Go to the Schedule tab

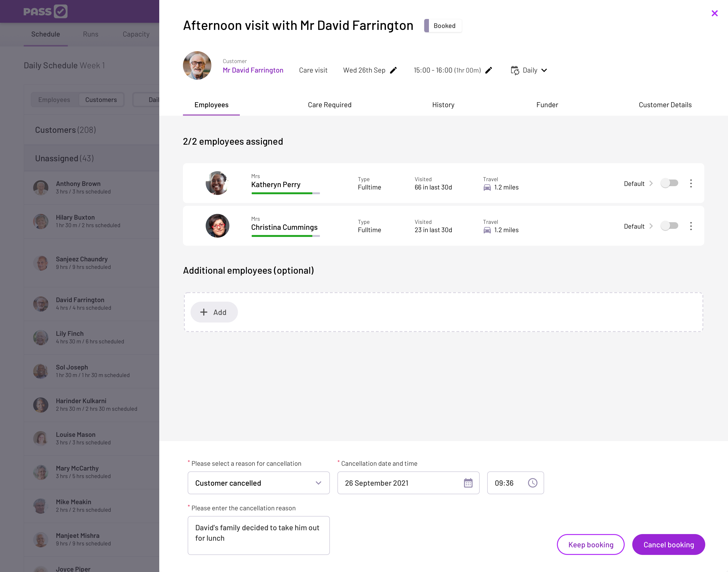[x=45, y=34]
